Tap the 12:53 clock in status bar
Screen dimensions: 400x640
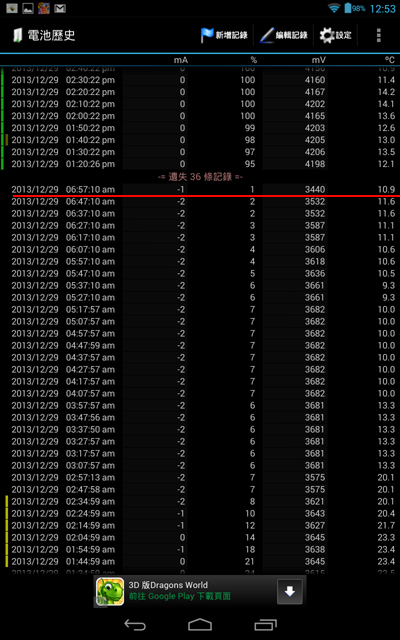[x=382, y=9]
